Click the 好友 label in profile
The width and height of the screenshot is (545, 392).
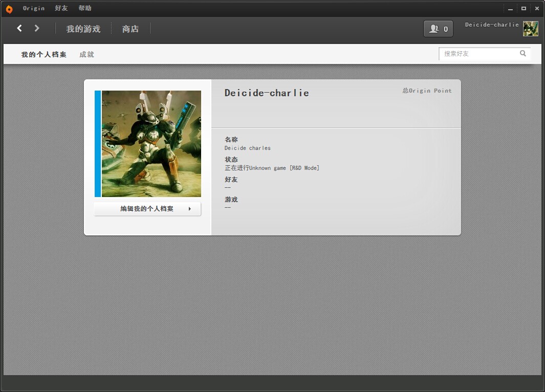231,180
